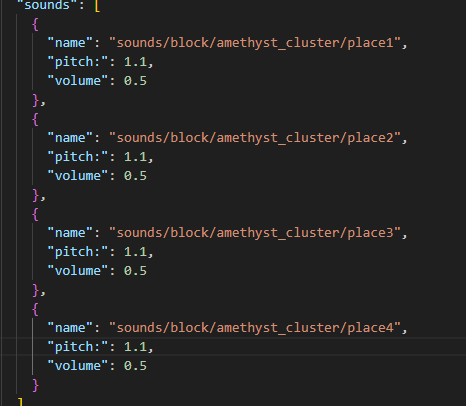The image size is (466, 406).
Task: Place cursor in third "pitch:" key
Action: click(78, 252)
